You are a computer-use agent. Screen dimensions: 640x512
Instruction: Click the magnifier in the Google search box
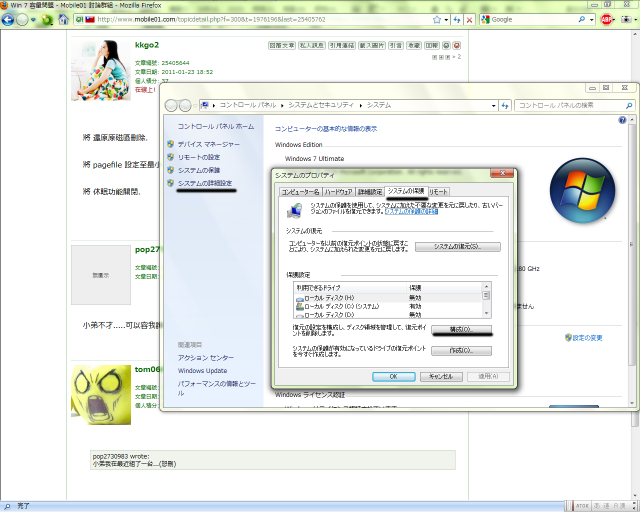[x=582, y=19]
